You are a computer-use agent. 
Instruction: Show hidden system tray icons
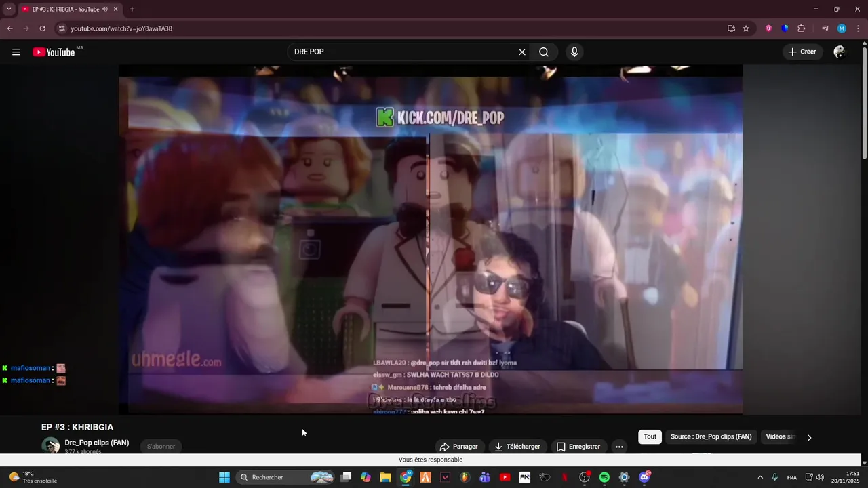tap(760, 477)
